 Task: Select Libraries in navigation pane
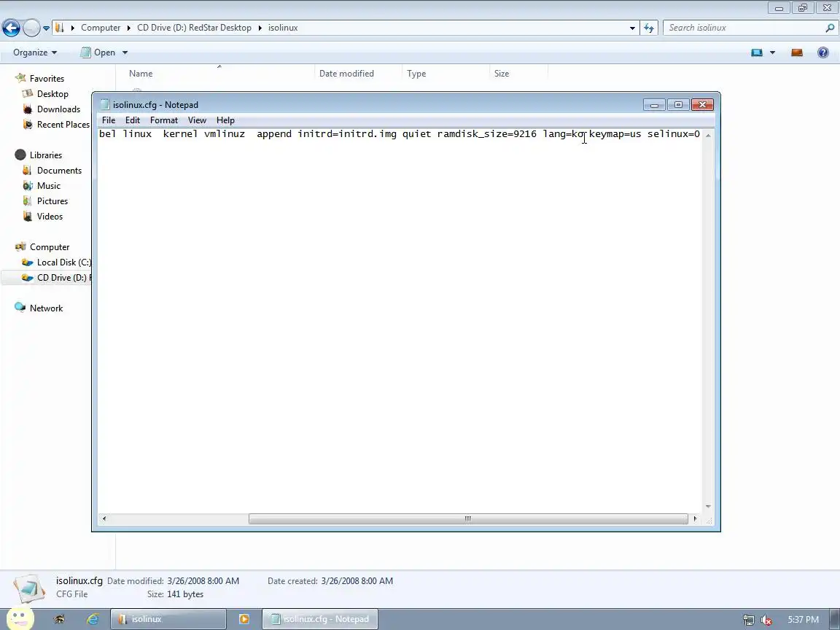(x=45, y=155)
